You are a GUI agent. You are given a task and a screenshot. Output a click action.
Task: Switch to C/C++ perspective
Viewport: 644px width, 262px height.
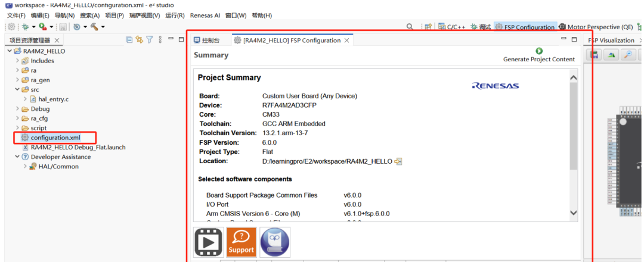coord(452,27)
